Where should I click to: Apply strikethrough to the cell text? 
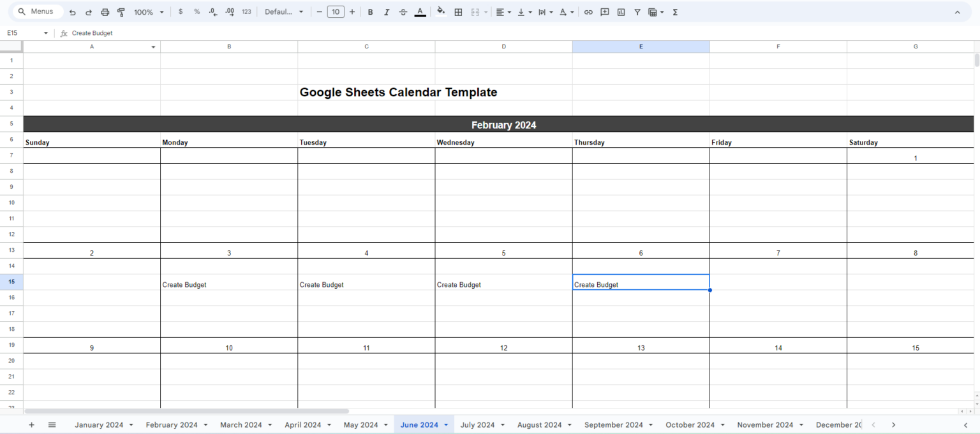pos(403,11)
